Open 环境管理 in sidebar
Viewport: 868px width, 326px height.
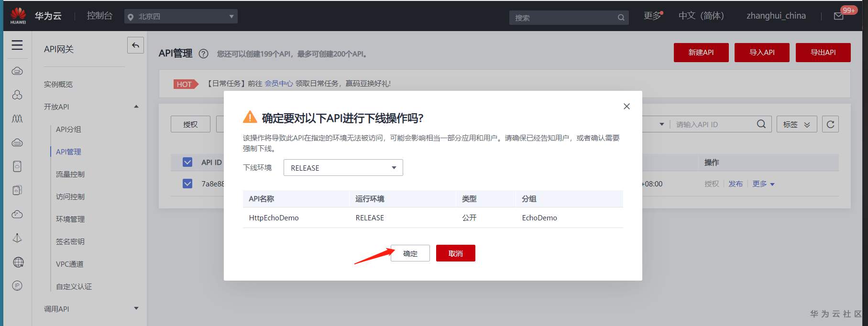pyautogui.click(x=70, y=219)
